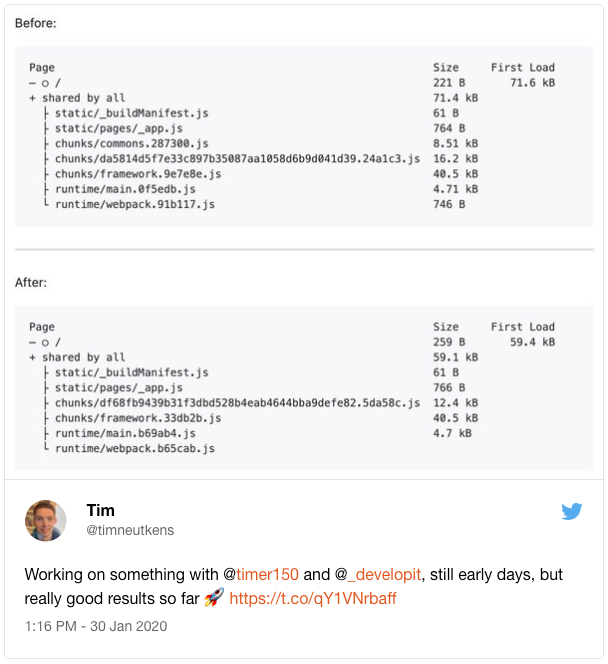Viewport: 608px width, 664px height.
Task: Select runtime/webpack.91b117.js line
Action: [x=135, y=205]
